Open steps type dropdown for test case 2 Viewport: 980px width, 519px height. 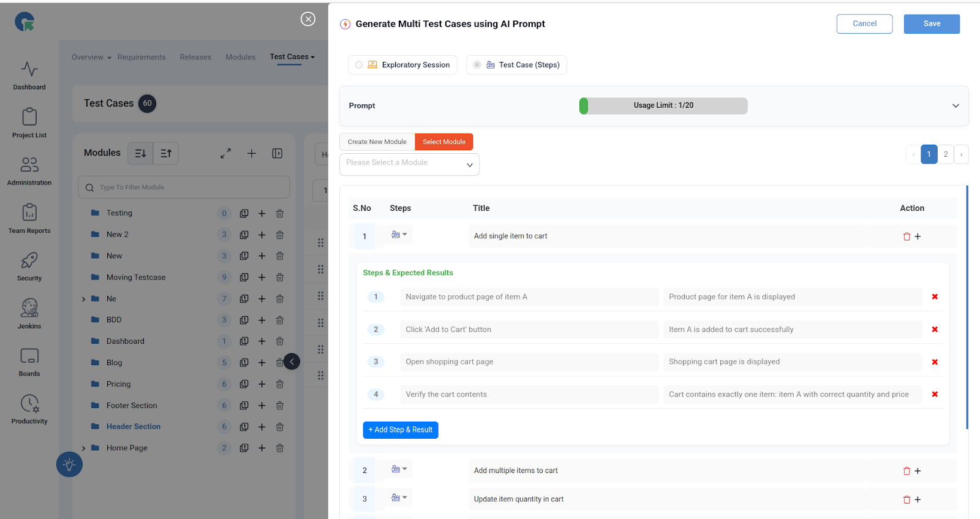click(x=399, y=469)
